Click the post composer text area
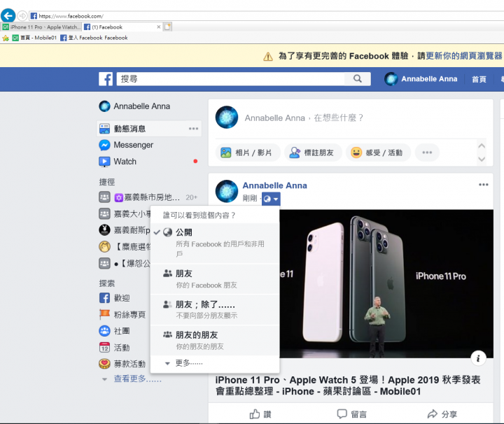Viewport: 504px width, 424px height. [x=304, y=118]
